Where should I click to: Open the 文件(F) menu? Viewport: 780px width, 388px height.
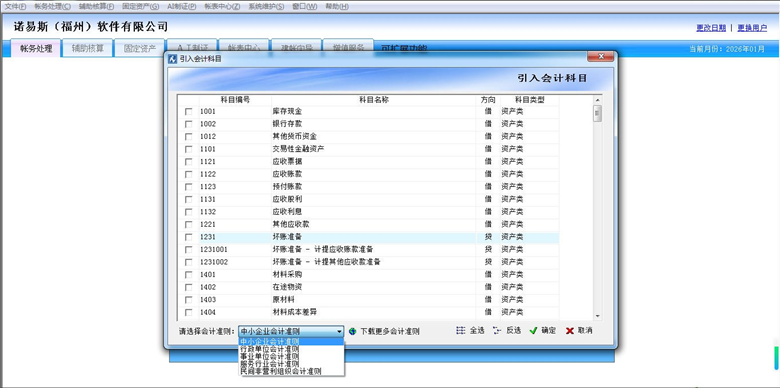click(x=15, y=6)
